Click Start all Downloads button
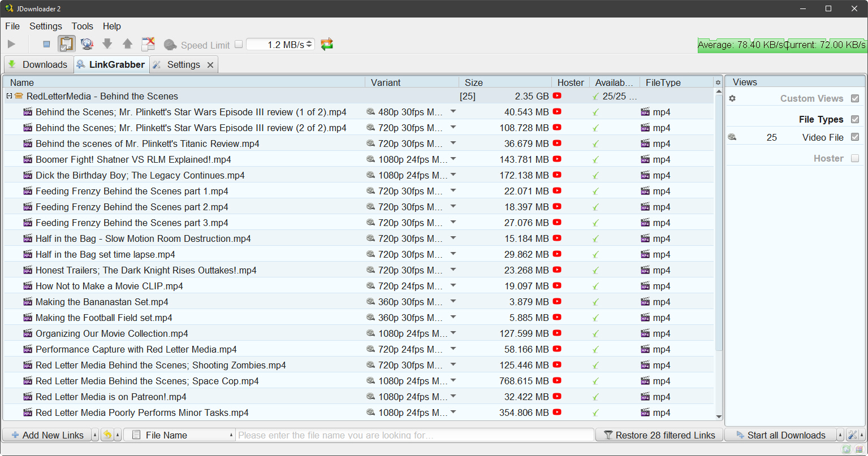Screen dimensions: 868x456 (780, 435)
